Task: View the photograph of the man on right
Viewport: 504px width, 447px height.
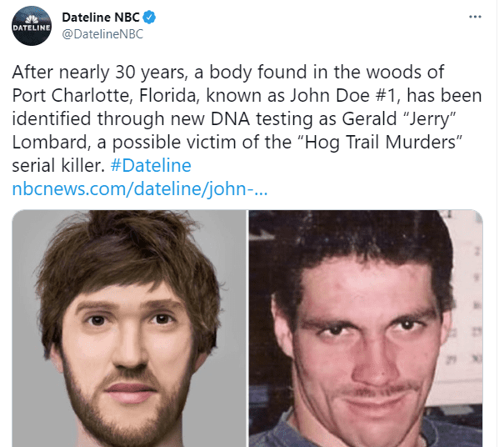Action: pyautogui.click(x=366, y=329)
